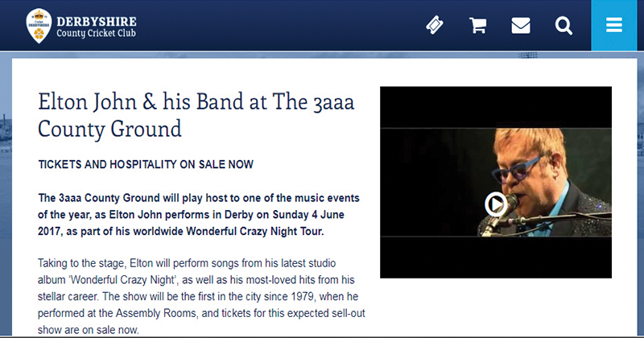Screen dimensions: 644x338
Task: Click the envelope contact icon
Action: (521, 26)
